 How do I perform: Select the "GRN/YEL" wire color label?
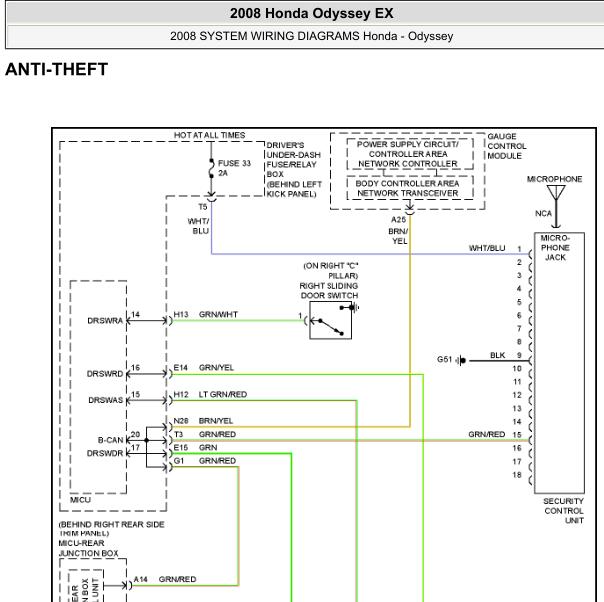click(216, 367)
